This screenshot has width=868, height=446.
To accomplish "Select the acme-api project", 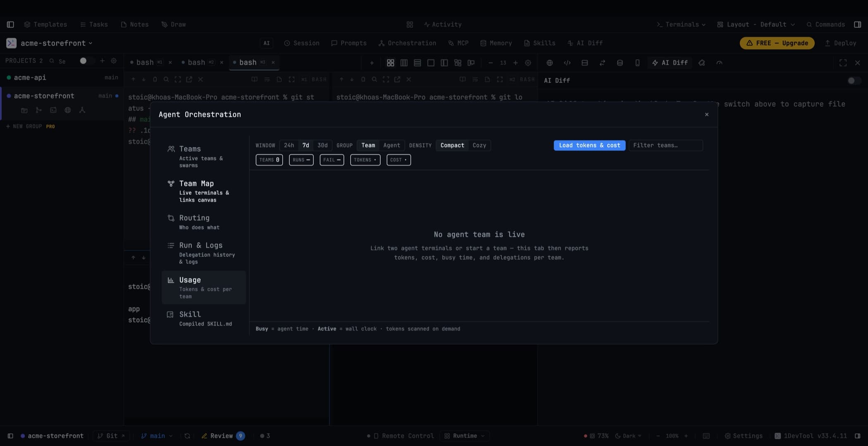I will [x=62, y=77].
